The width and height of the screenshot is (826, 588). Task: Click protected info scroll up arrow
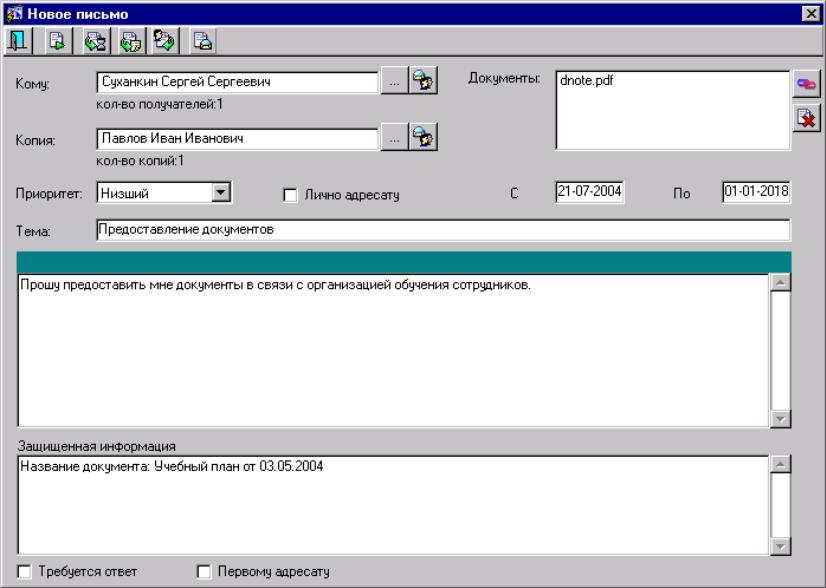click(780, 464)
